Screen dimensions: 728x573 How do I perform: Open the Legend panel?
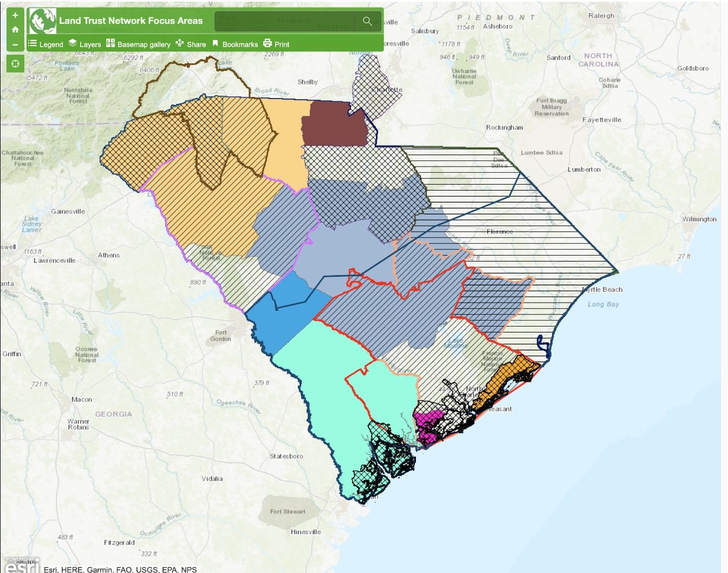coord(45,44)
